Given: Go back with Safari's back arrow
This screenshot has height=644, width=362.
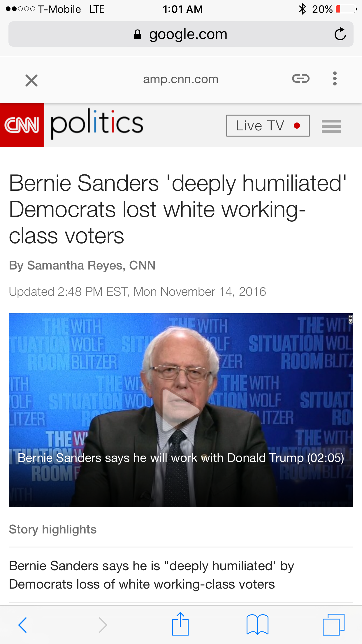Looking at the screenshot, I should coord(23,625).
